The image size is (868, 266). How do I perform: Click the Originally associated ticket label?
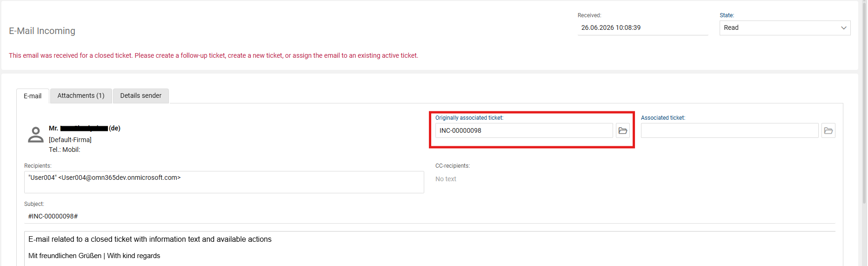click(469, 118)
